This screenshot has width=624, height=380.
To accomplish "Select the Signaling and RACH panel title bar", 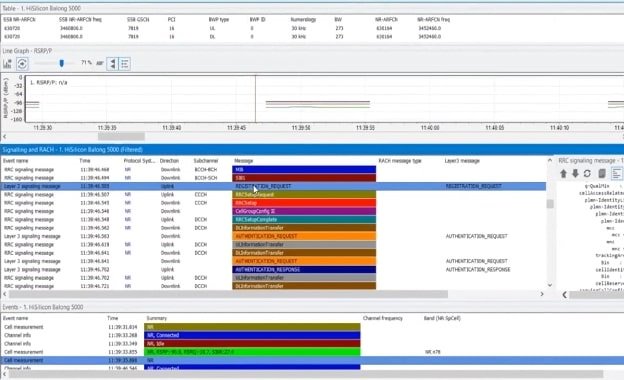I will pyautogui.click(x=312, y=150).
